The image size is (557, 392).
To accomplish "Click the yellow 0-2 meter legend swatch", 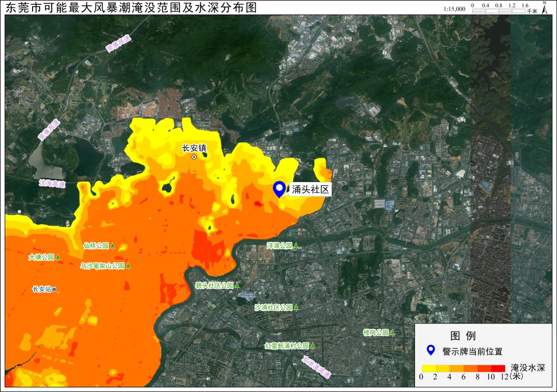I will [429, 368].
